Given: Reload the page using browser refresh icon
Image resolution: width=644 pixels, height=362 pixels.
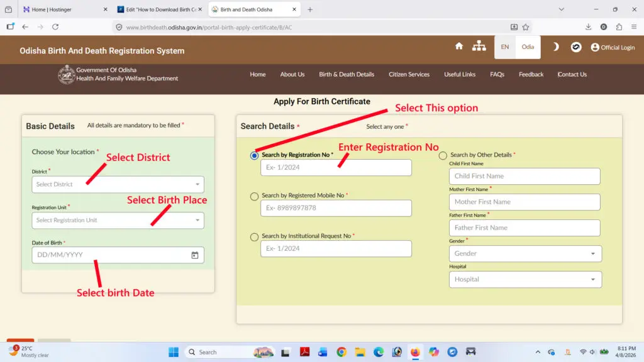Looking at the screenshot, I should click(x=55, y=27).
